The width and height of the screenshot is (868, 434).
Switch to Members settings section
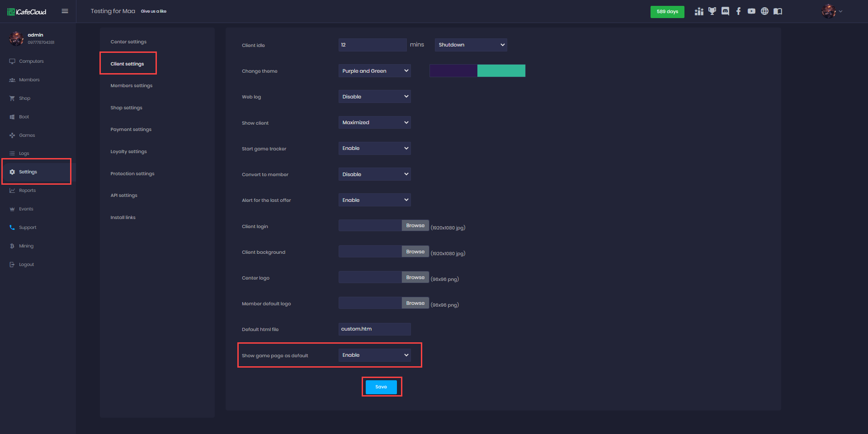click(x=132, y=86)
